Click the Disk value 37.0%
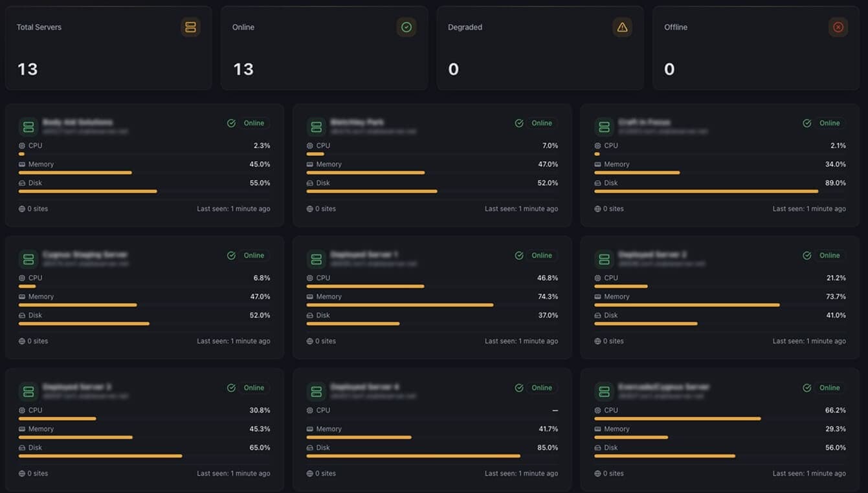Screen dimensions: 868x493 pyautogui.click(x=548, y=316)
